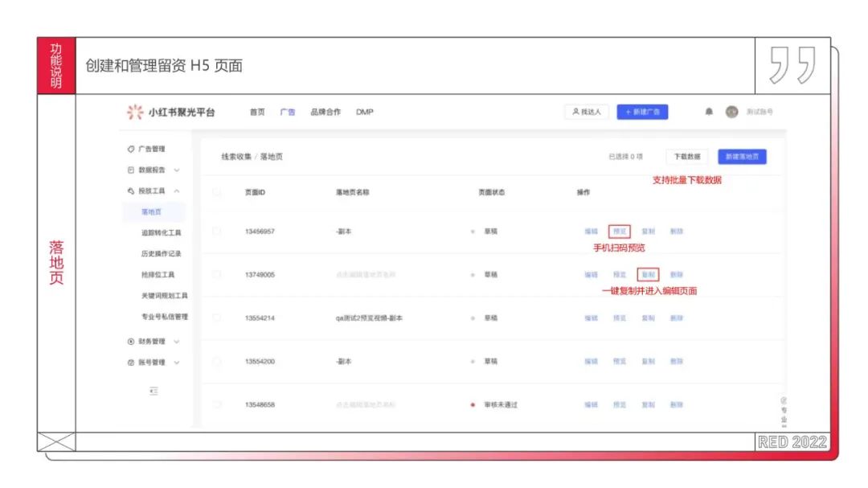Check the box for page 13554214

(x=216, y=318)
